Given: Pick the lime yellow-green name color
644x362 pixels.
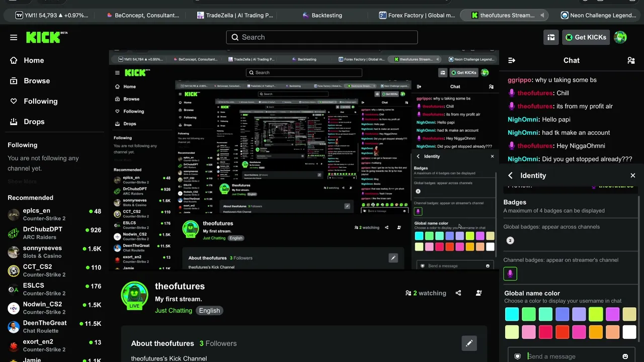Looking at the screenshot, I should [596, 314].
